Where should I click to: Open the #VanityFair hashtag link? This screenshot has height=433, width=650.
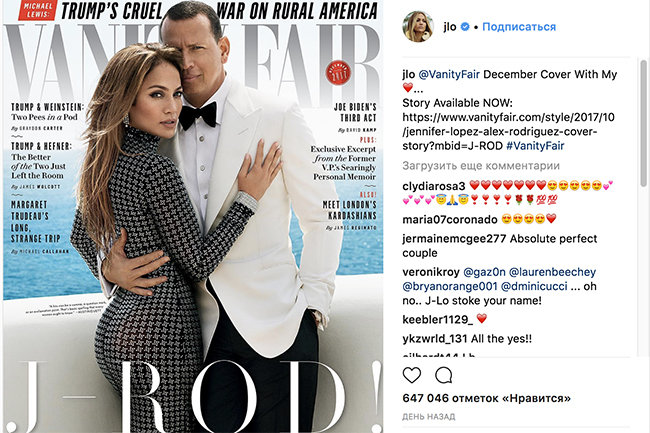click(x=535, y=146)
